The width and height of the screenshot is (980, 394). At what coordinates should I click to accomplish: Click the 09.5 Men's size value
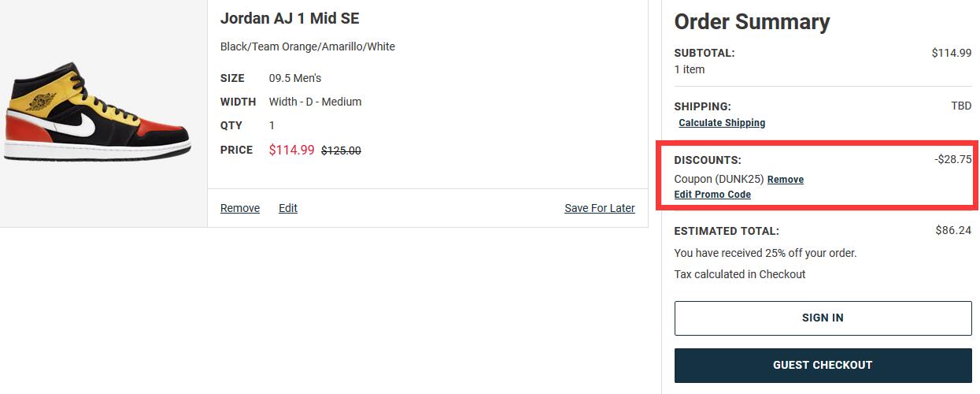[x=295, y=78]
